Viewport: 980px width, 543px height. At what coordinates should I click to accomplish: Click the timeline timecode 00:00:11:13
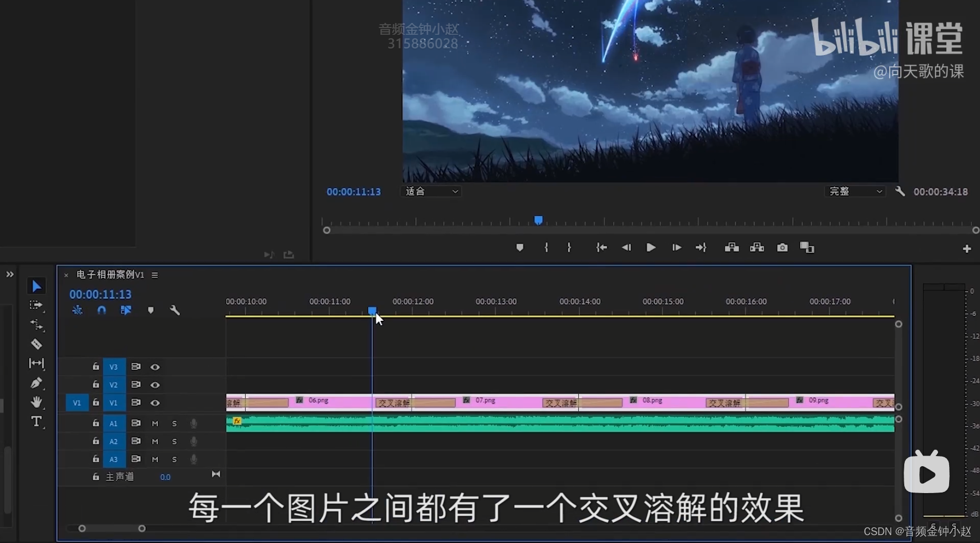[100, 294]
